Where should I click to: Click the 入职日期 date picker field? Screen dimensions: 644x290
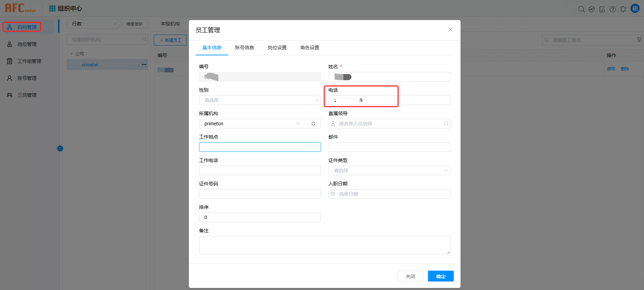[x=389, y=194]
